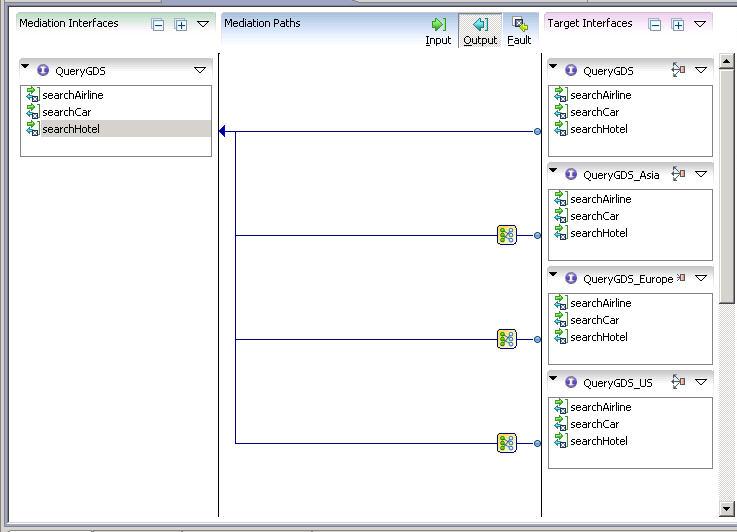
Task: Select searchCar in QueryGDS_US
Action: 595,423
